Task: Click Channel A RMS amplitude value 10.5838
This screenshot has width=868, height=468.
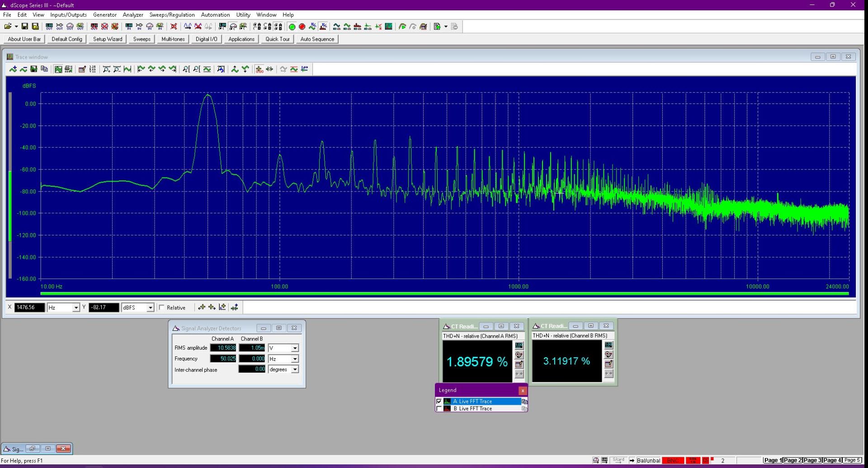Action: point(223,348)
